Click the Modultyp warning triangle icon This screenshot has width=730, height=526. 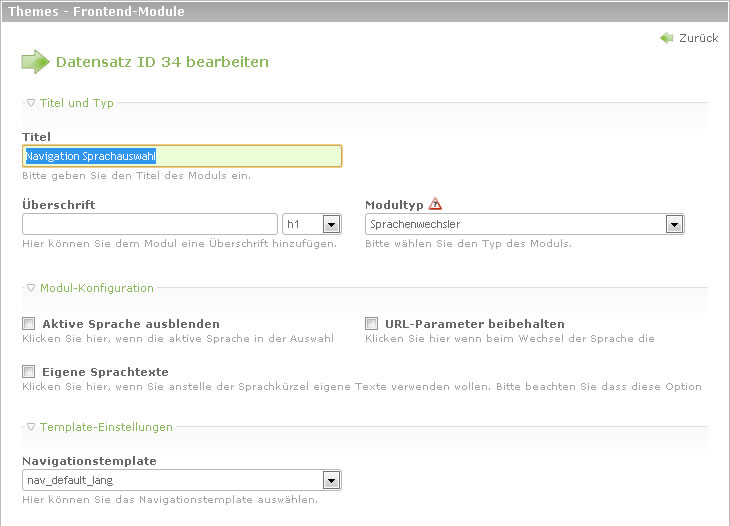(435, 203)
